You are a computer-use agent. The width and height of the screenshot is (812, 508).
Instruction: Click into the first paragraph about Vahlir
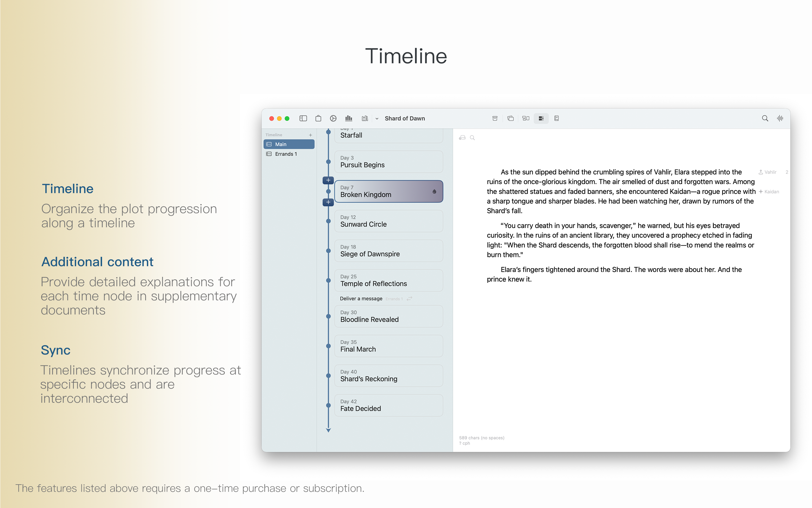pos(621,192)
